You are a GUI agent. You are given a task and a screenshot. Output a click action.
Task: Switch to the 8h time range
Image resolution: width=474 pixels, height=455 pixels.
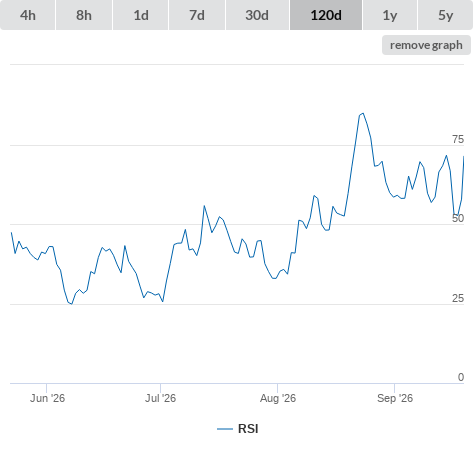coord(84,15)
